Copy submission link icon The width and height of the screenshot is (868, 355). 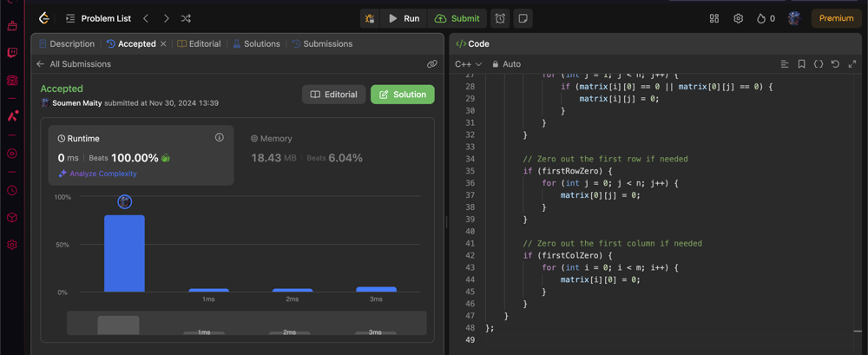432,64
